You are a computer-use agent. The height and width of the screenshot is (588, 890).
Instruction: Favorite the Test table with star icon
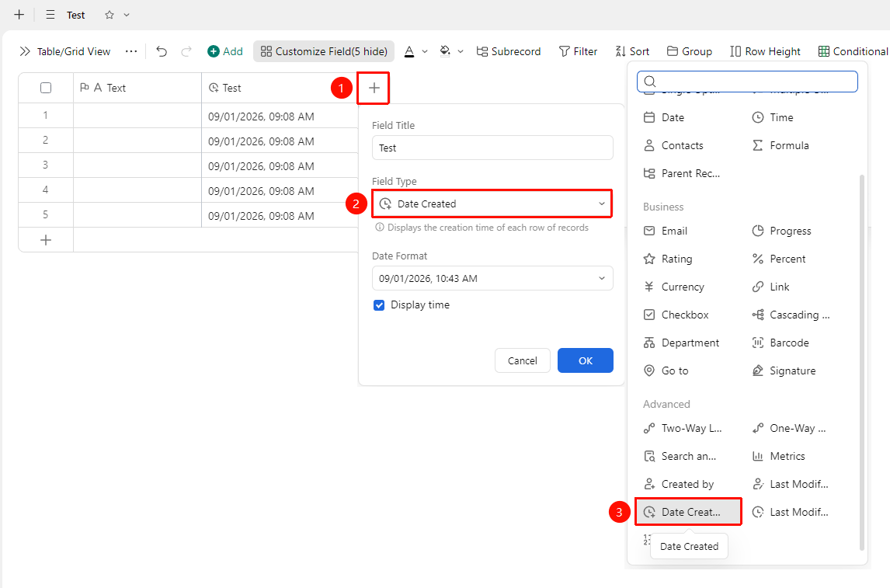point(110,16)
